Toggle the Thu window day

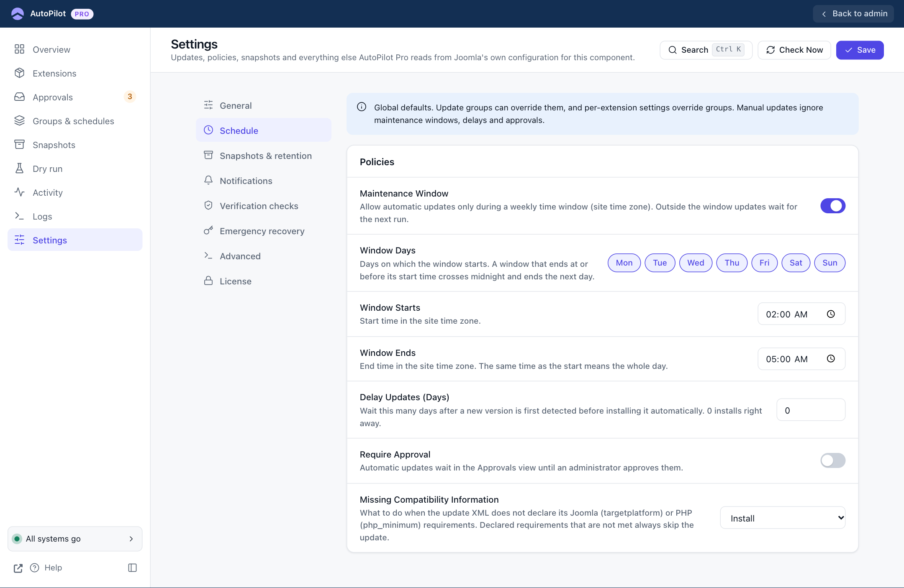732,263
